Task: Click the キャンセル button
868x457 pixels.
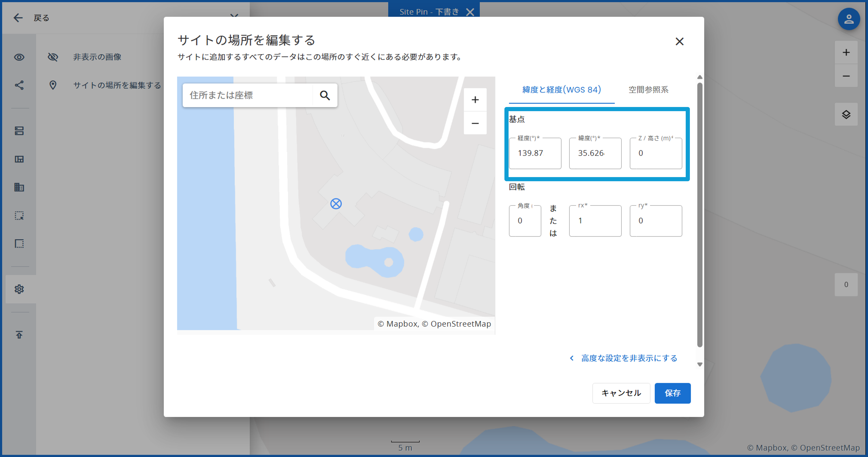Action: point(621,393)
